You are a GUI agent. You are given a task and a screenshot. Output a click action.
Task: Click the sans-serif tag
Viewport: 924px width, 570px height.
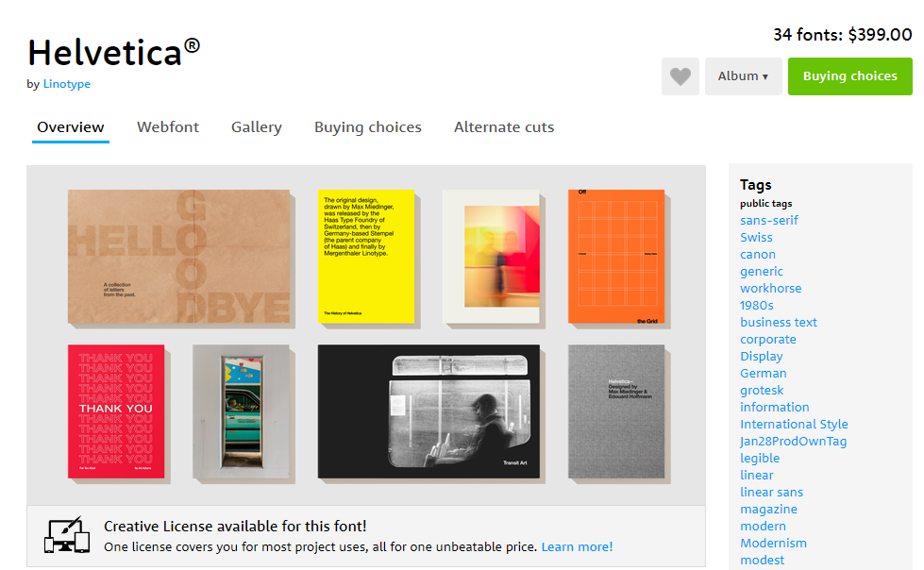[x=769, y=221]
